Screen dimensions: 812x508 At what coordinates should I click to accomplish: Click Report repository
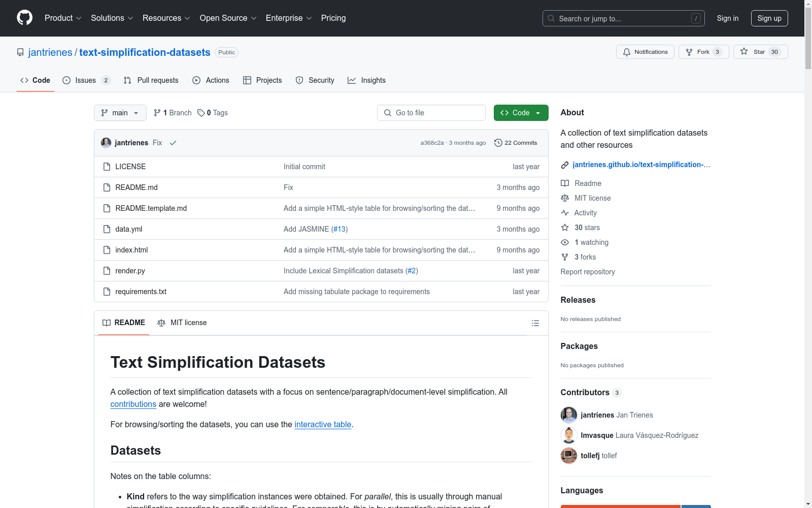coord(588,272)
